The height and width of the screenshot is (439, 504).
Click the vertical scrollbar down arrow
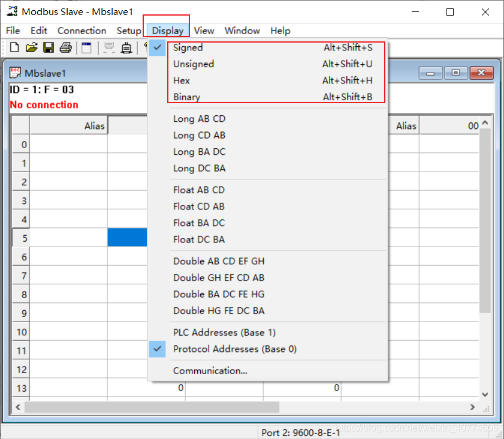coord(485,394)
